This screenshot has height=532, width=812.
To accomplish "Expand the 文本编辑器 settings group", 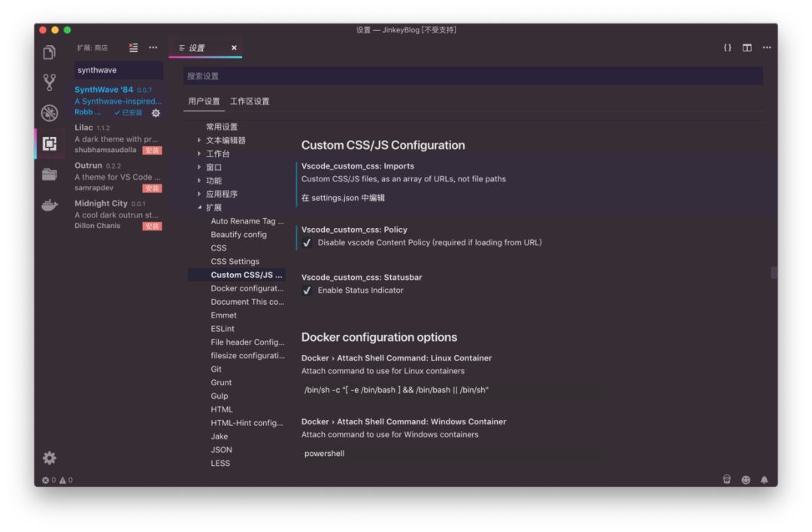I will coord(199,141).
